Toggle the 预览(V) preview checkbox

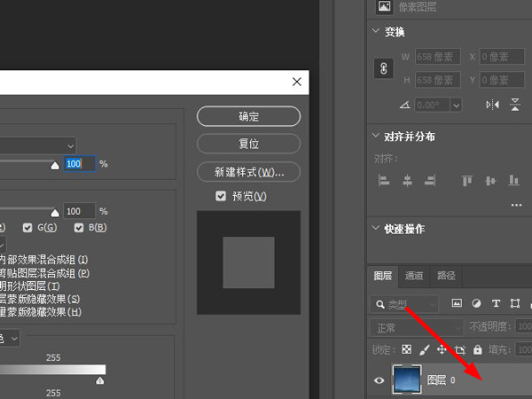point(221,196)
